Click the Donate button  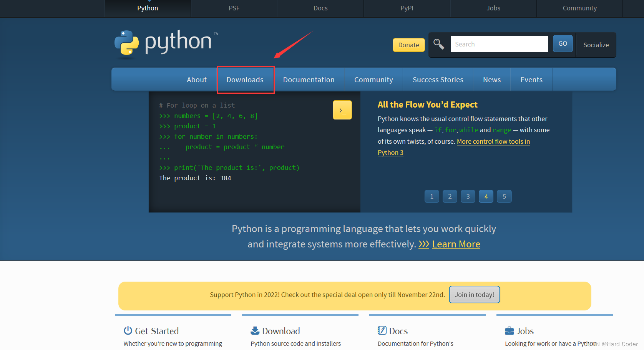point(408,45)
